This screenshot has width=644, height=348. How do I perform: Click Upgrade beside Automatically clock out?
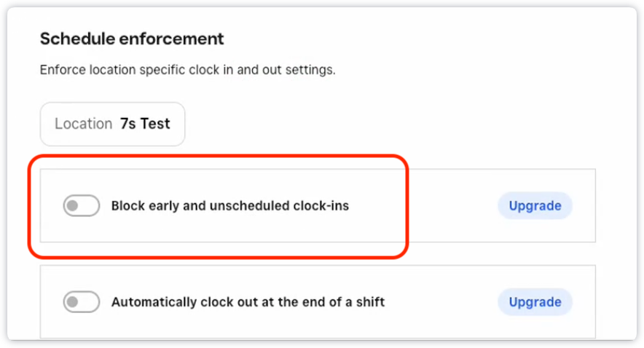(535, 301)
